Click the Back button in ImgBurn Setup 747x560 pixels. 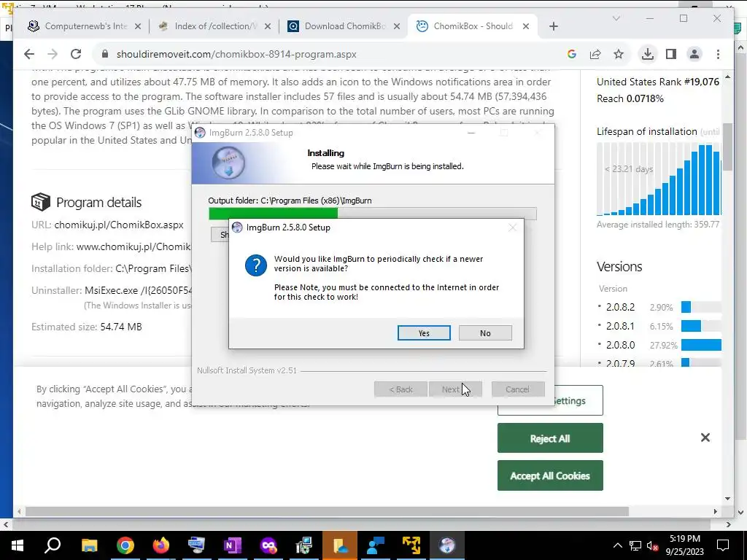coord(400,389)
